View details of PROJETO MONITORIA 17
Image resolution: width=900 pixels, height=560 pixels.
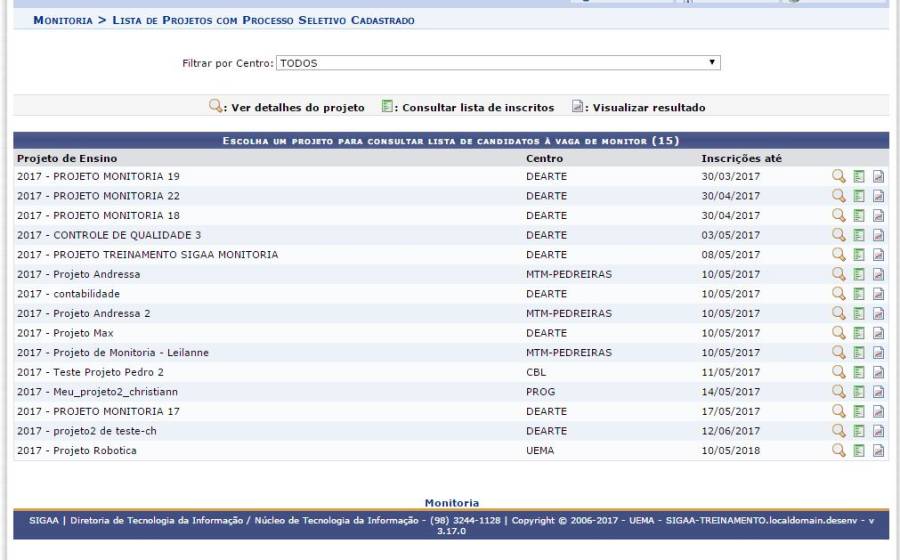click(x=838, y=411)
